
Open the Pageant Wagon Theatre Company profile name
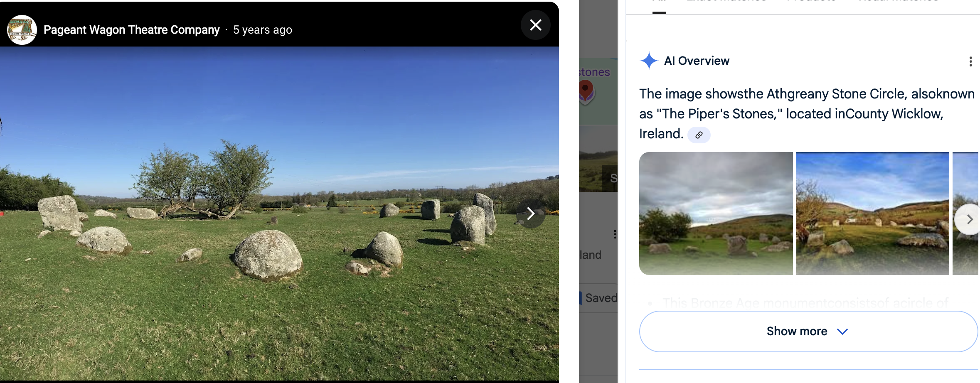pyautogui.click(x=131, y=30)
